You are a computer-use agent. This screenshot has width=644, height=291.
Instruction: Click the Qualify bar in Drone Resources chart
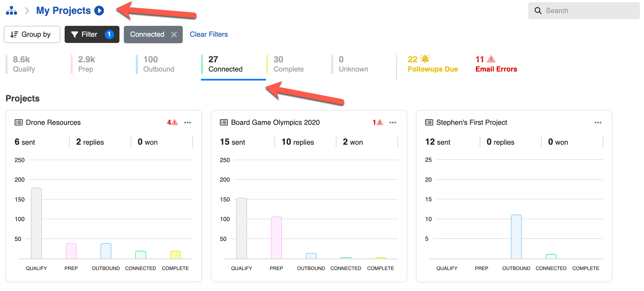(x=36, y=223)
